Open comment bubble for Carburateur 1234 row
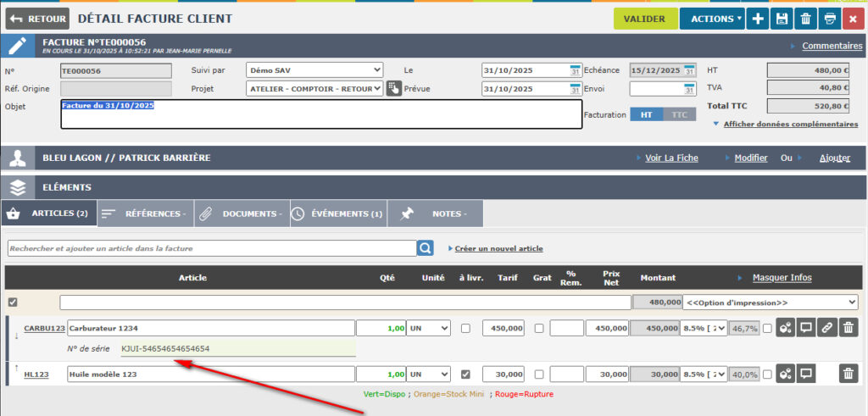 pyautogui.click(x=806, y=329)
